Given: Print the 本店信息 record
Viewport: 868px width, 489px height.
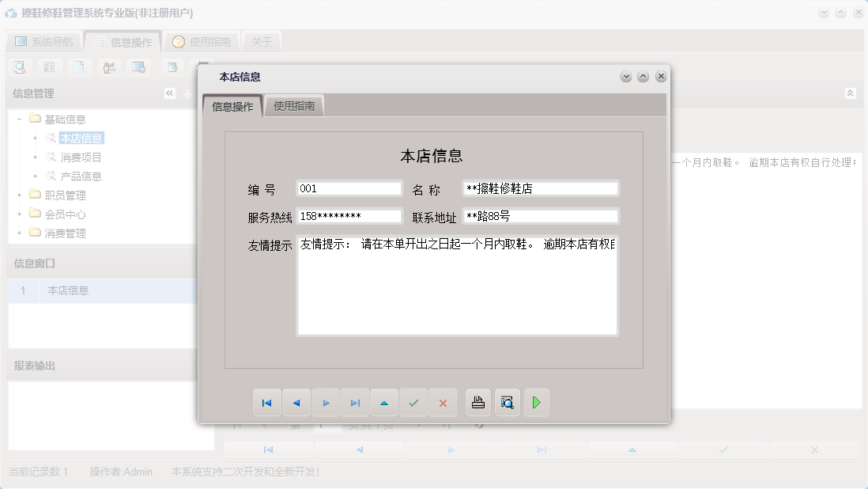Looking at the screenshot, I should pos(477,403).
